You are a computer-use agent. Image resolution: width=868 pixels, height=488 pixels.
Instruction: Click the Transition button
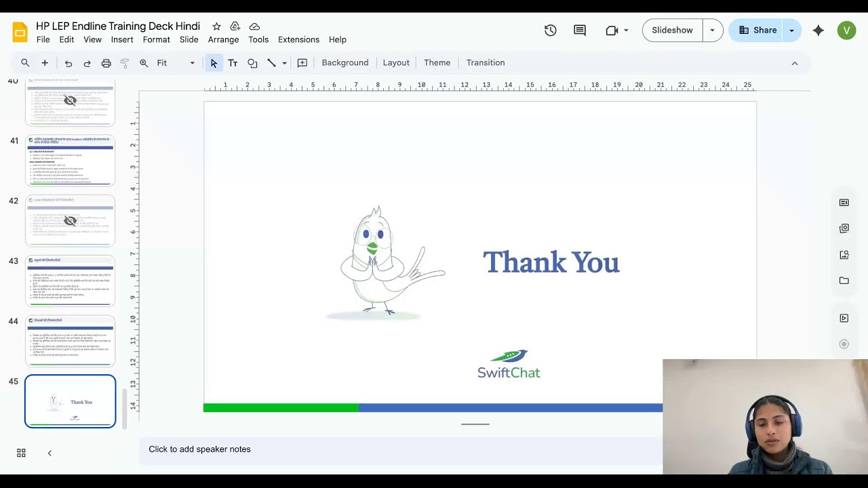tap(486, 63)
